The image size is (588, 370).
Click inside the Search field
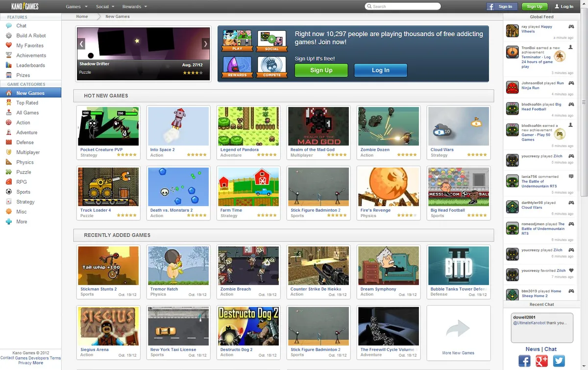[402, 6]
